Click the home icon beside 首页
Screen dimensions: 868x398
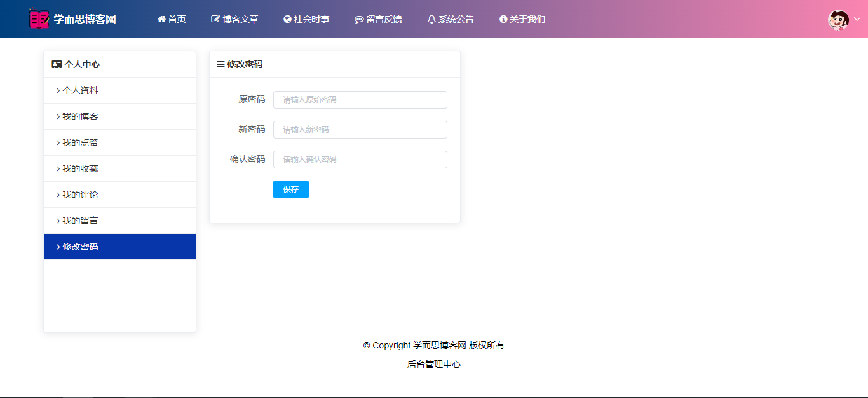click(x=161, y=19)
